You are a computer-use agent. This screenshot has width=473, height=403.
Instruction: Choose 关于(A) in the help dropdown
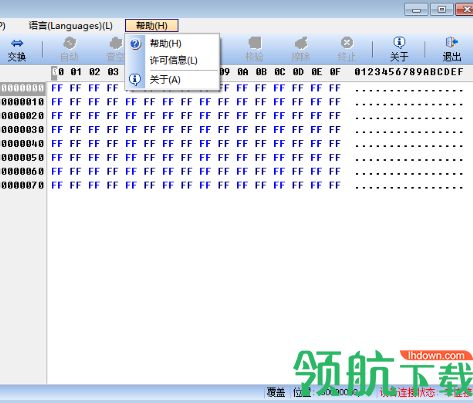[172, 80]
